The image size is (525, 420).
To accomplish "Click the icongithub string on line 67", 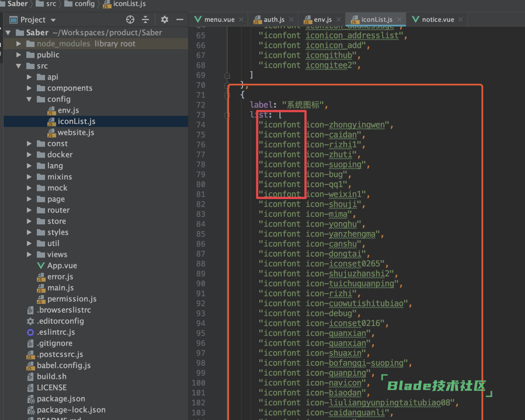I will tap(329, 56).
